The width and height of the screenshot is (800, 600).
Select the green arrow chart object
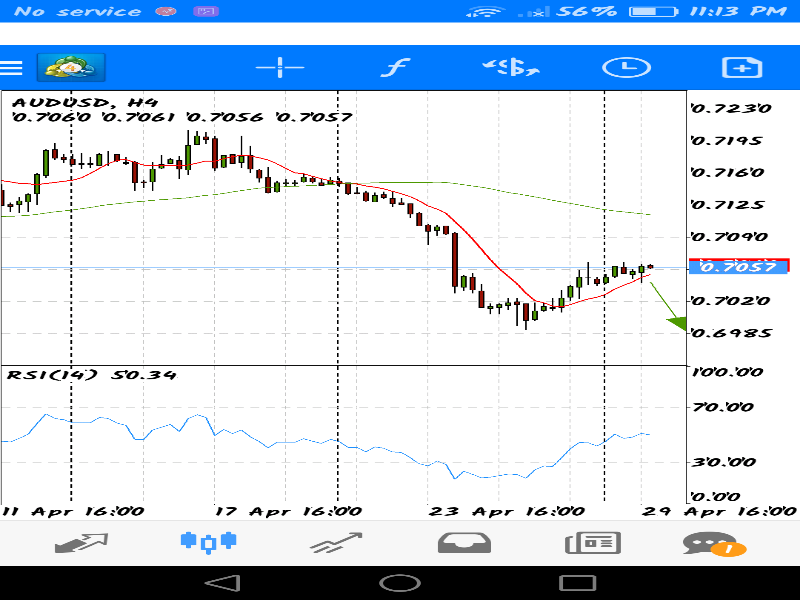click(x=669, y=307)
